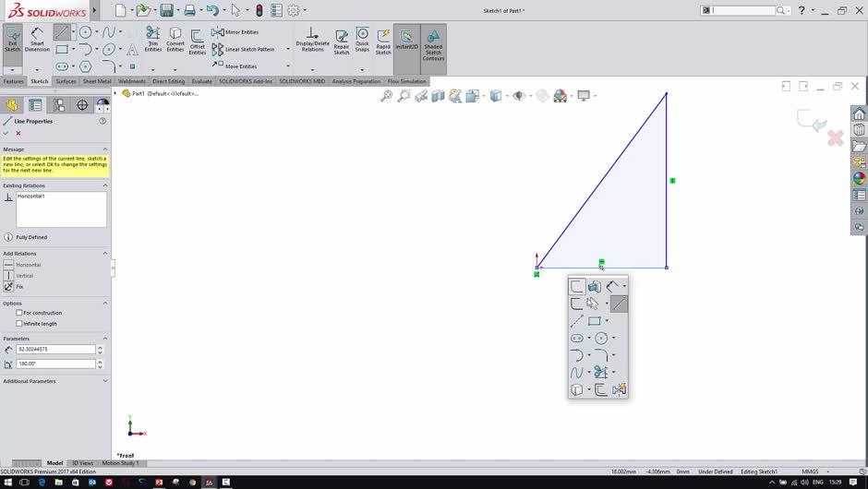
Task: Select the Smart Dimension tool
Action: 37,40
